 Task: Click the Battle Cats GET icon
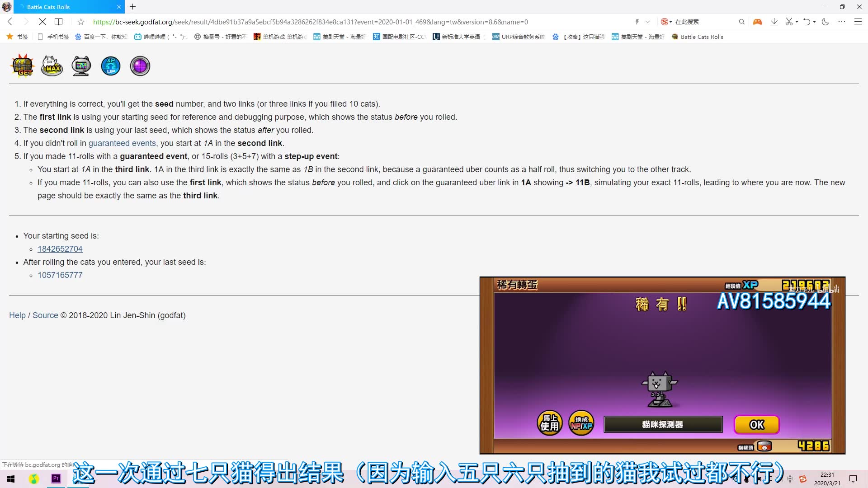[22, 66]
